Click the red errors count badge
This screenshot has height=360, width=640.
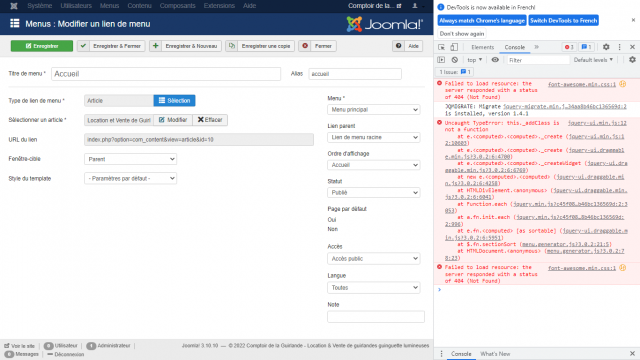coord(569,47)
